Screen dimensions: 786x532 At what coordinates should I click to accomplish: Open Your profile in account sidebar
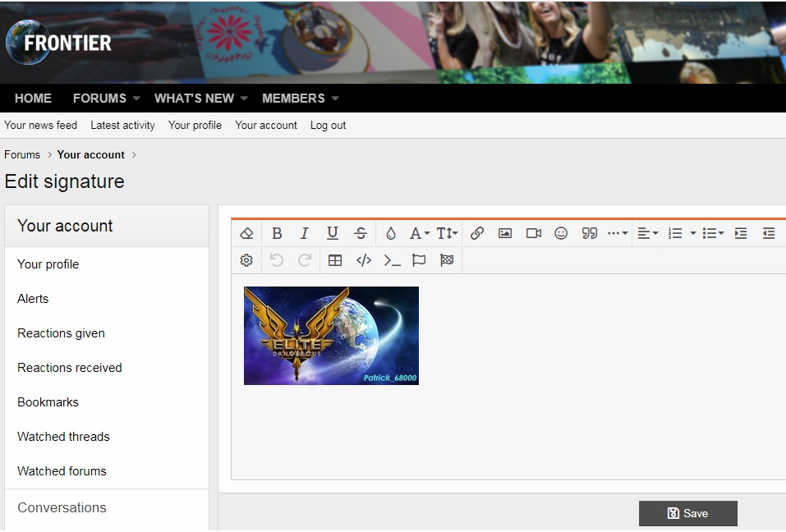click(107, 264)
